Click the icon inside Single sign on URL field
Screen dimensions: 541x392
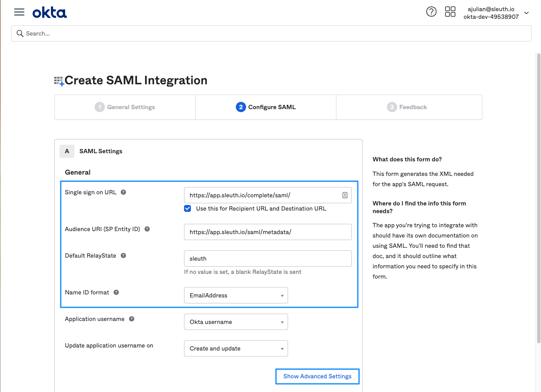[x=345, y=195]
